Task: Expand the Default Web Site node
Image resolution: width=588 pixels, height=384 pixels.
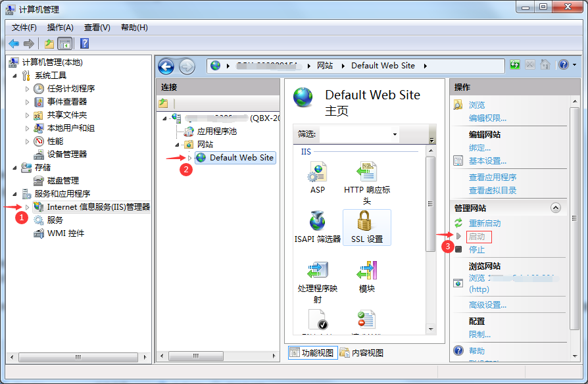Action: pyautogui.click(x=189, y=158)
